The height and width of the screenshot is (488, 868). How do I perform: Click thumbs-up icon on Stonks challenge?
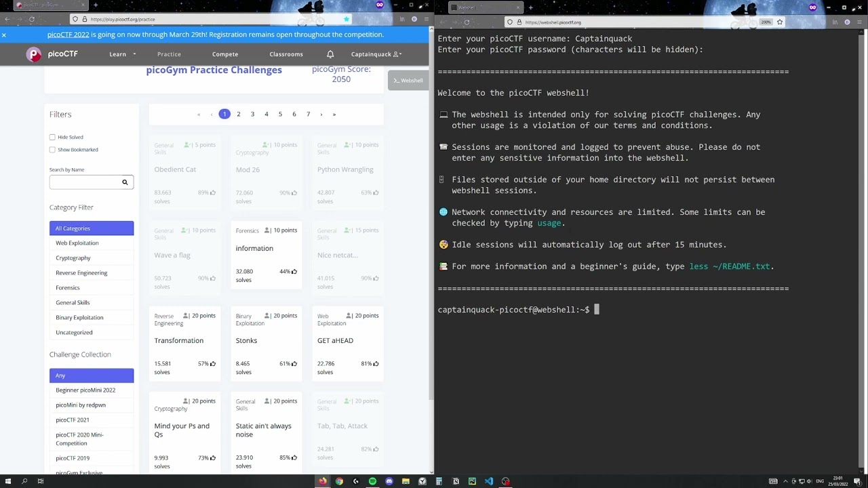(x=294, y=364)
